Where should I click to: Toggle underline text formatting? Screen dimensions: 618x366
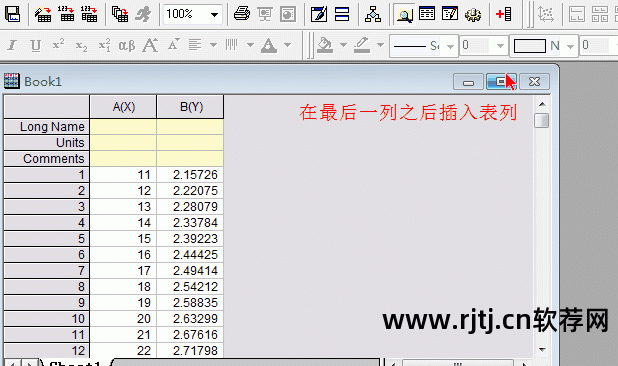tap(35, 46)
